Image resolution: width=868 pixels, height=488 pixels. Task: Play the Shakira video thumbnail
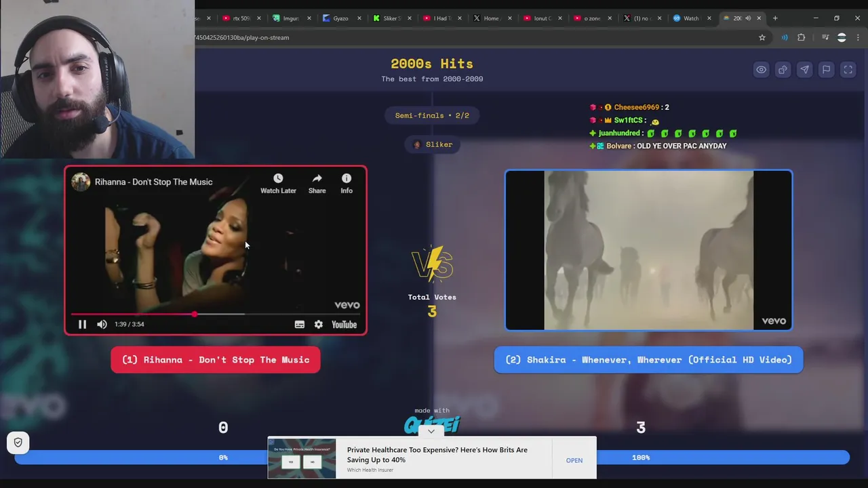648,250
